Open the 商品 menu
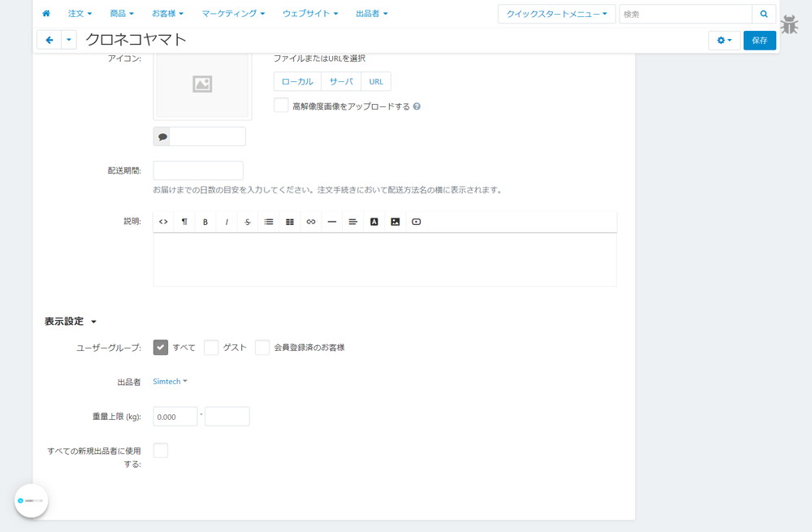Image resolution: width=812 pixels, height=532 pixels. tap(122, 14)
